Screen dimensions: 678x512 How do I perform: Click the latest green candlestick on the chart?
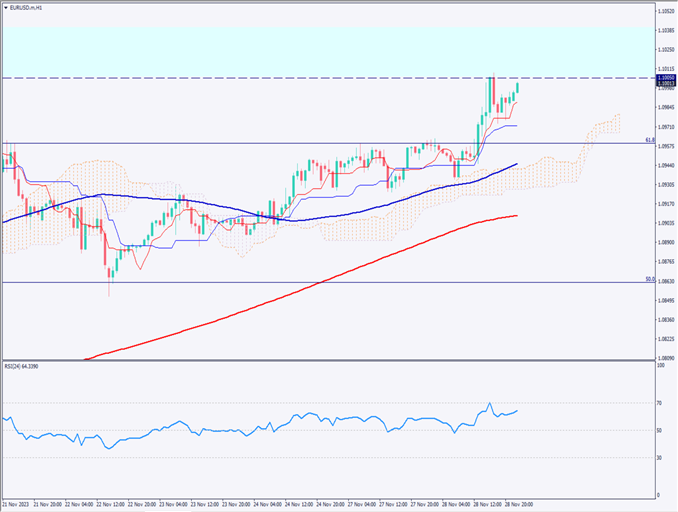(517, 89)
